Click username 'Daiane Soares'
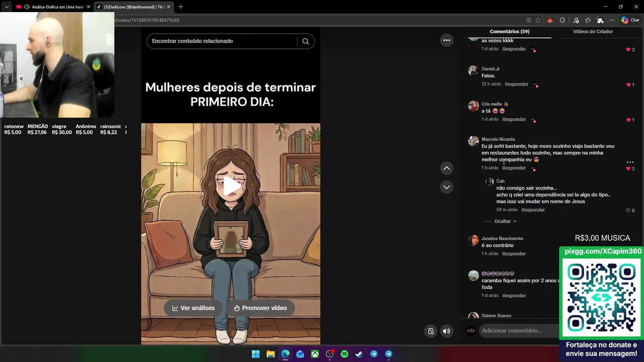 tap(496, 316)
